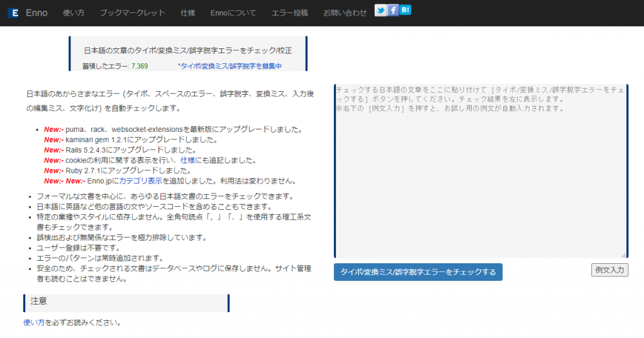Open the Enno home brand link

point(36,13)
